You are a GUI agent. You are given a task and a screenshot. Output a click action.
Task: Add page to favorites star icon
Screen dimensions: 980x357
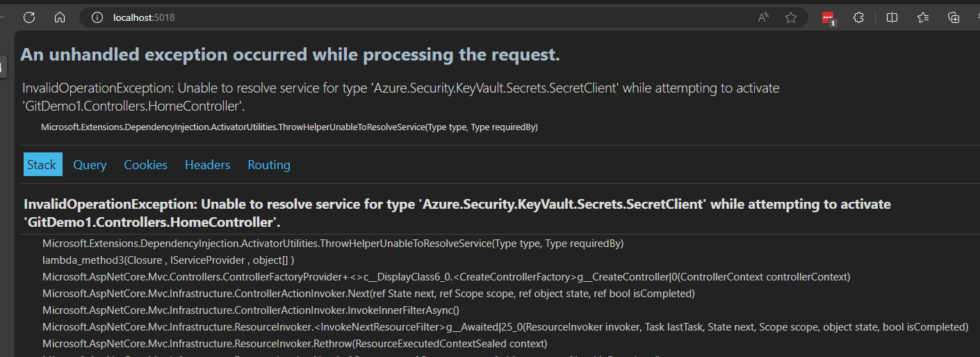[791, 17]
